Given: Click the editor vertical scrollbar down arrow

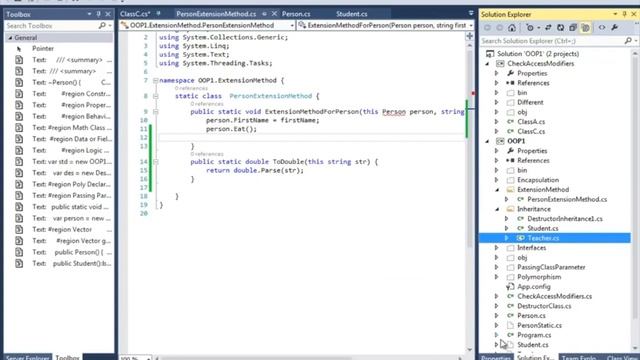Looking at the screenshot, I should pyautogui.click(x=469, y=349).
